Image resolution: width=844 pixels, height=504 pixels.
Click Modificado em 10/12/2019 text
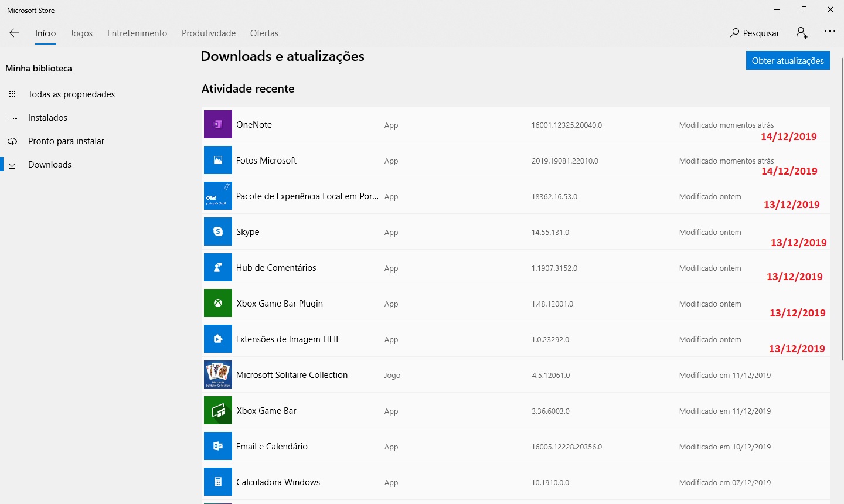pos(724,447)
